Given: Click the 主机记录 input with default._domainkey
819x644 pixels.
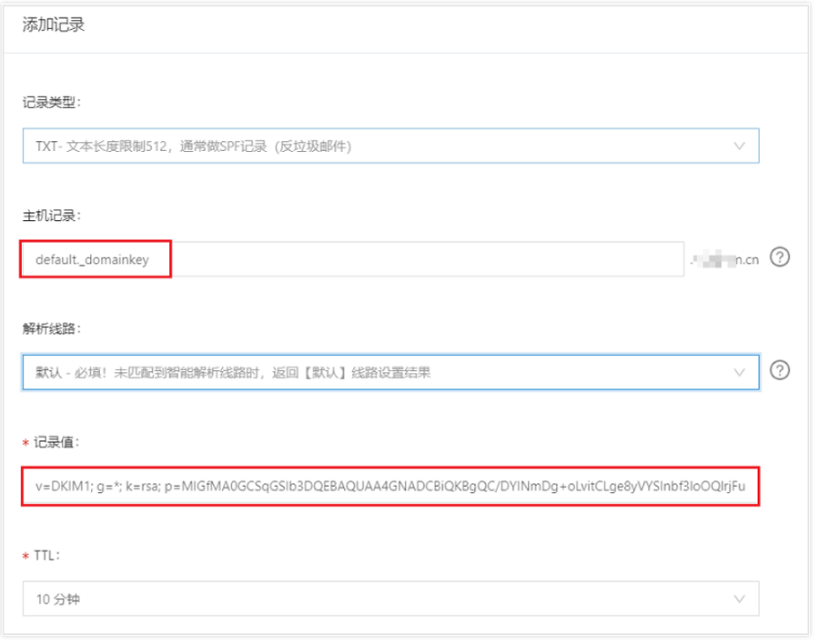Looking at the screenshot, I should [x=353, y=259].
